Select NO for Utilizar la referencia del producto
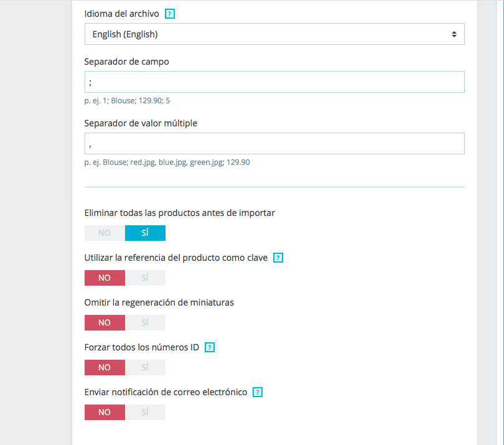This screenshot has height=445, width=504. point(105,278)
